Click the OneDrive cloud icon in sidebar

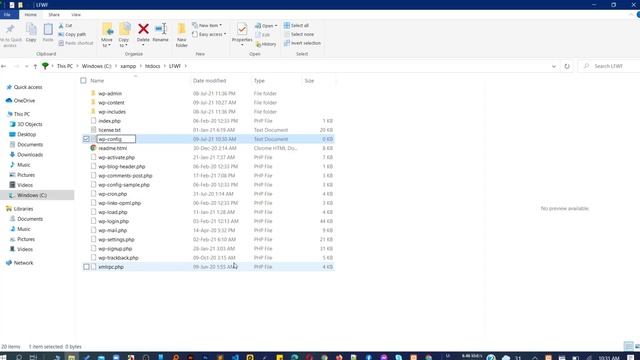(9, 100)
